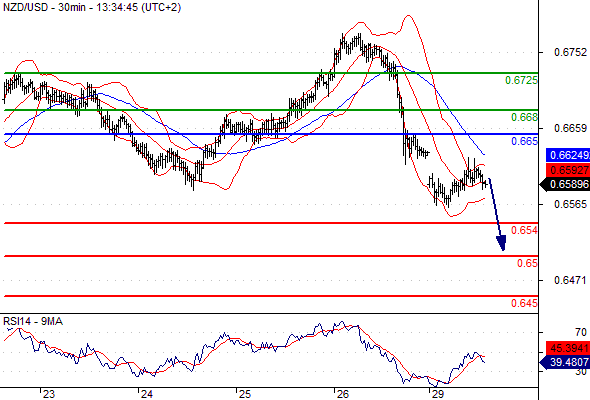Select the blue RSI 39.4807 value tag
Image resolution: width=590 pixels, height=400 pixels.
564,363
